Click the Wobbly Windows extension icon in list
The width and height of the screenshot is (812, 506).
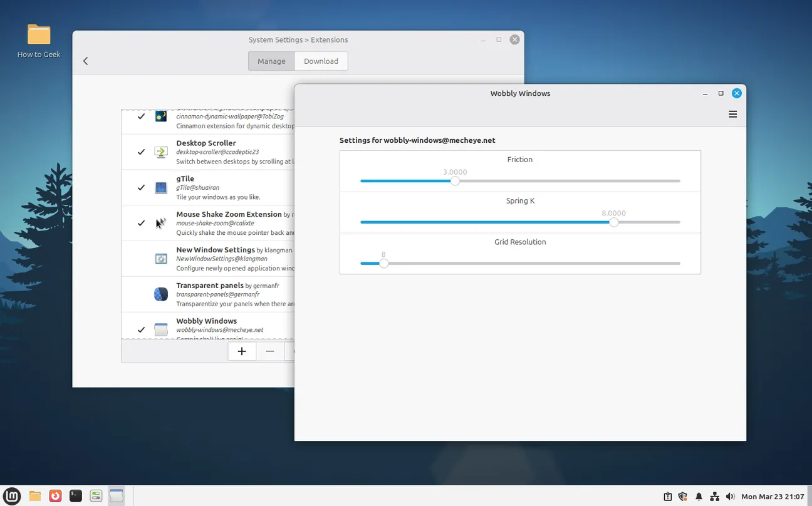pyautogui.click(x=161, y=329)
